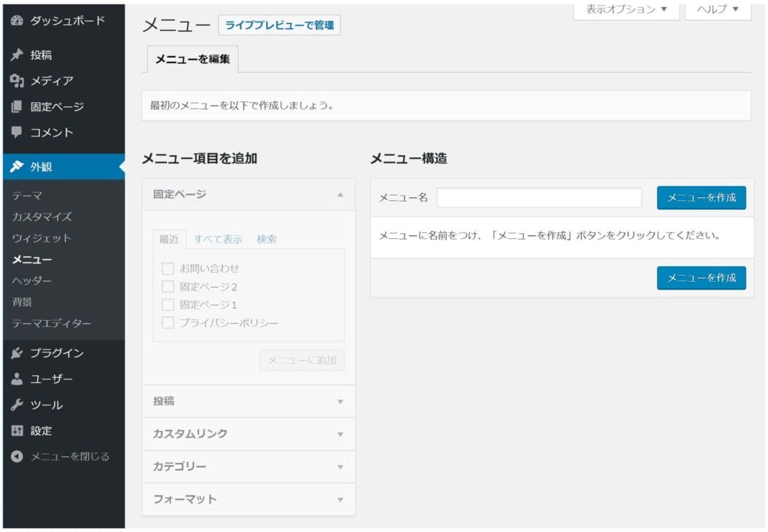Viewport: 768px width, 532px height.
Task: Open コメント in the sidebar
Action: (x=52, y=133)
